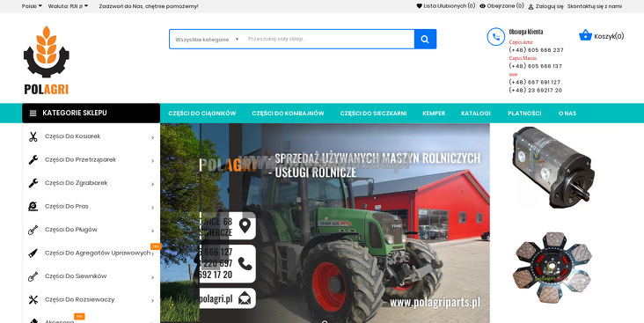
Task: Click the search input field
Action: (x=328, y=39)
